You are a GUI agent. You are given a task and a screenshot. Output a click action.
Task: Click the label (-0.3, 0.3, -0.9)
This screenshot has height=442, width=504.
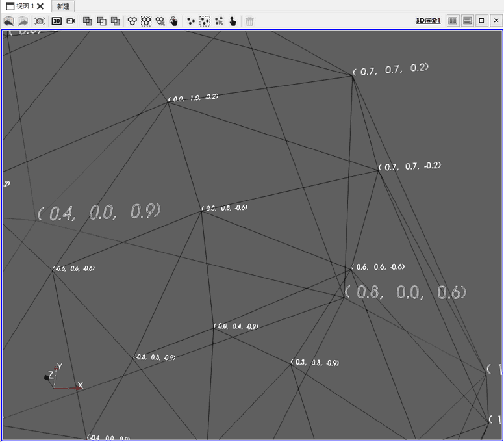pyautogui.click(x=155, y=357)
